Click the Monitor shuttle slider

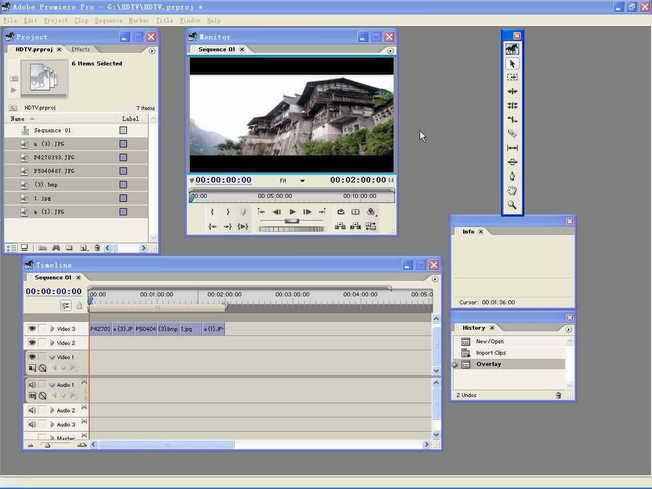(x=292, y=222)
